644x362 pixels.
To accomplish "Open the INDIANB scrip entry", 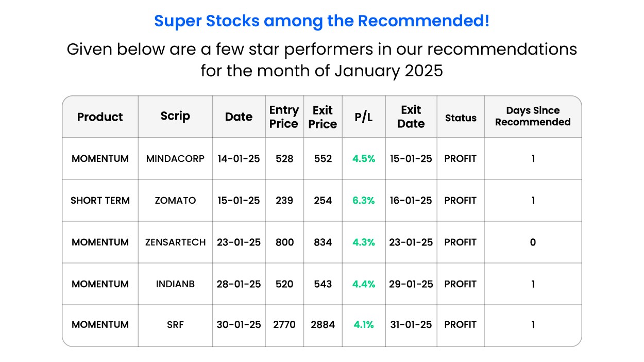I will point(175,284).
